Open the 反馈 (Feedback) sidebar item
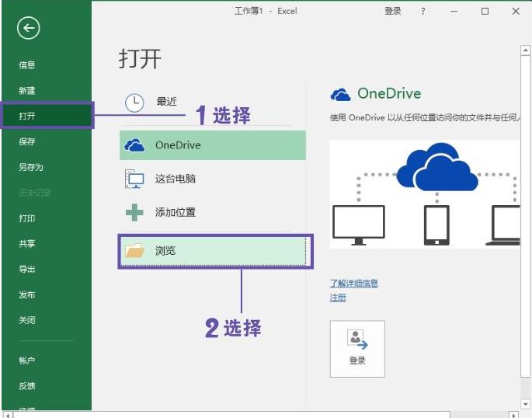Image resolution: width=532 pixels, height=418 pixels. (27, 386)
